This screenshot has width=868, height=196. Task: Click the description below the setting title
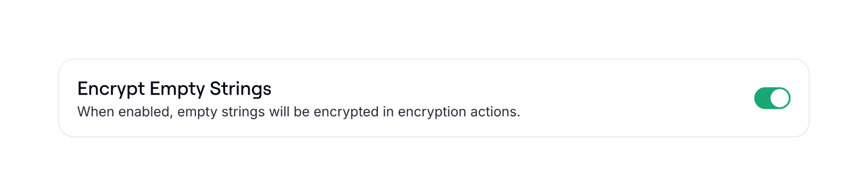pyautogui.click(x=298, y=112)
